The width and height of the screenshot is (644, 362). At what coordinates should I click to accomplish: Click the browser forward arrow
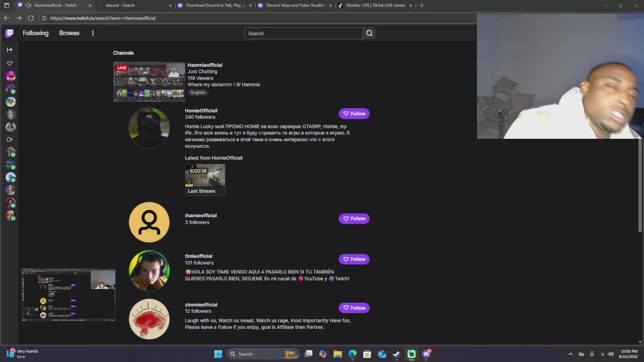pos(19,18)
